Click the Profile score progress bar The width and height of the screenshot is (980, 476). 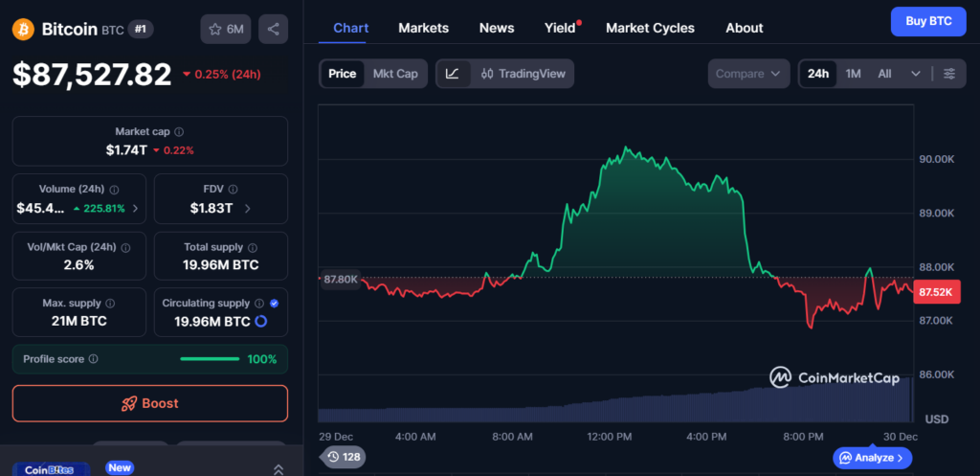tap(210, 359)
